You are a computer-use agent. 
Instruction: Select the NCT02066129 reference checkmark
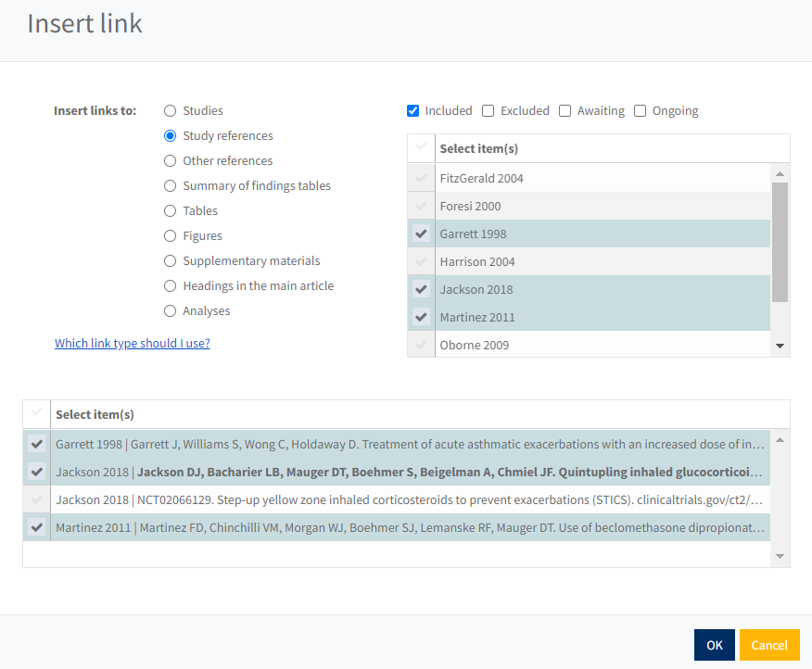pyautogui.click(x=37, y=499)
